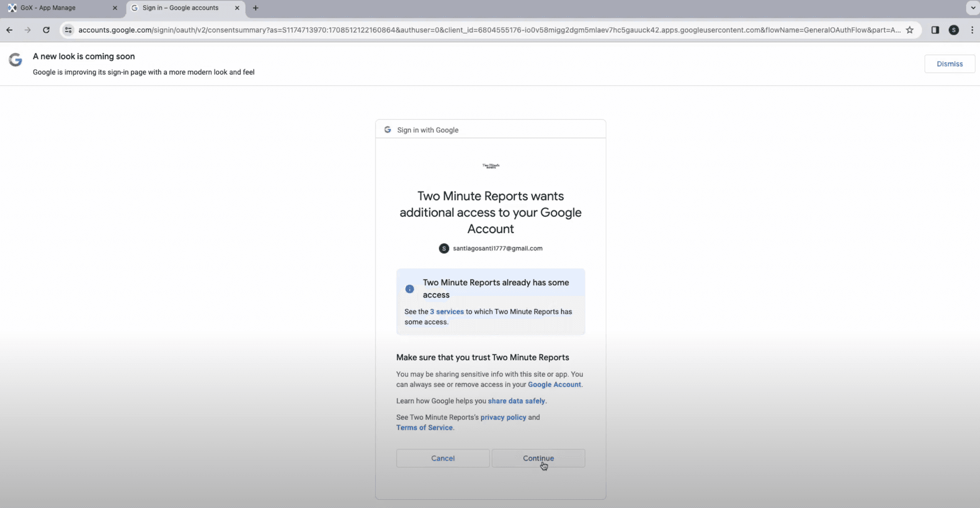The height and width of the screenshot is (508, 980).
Task: Open site information icon in address bar
Action: point(68,30)
